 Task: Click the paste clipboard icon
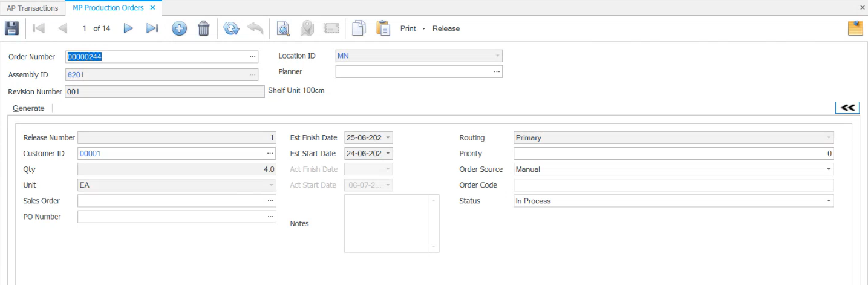(x=383, y=28)
